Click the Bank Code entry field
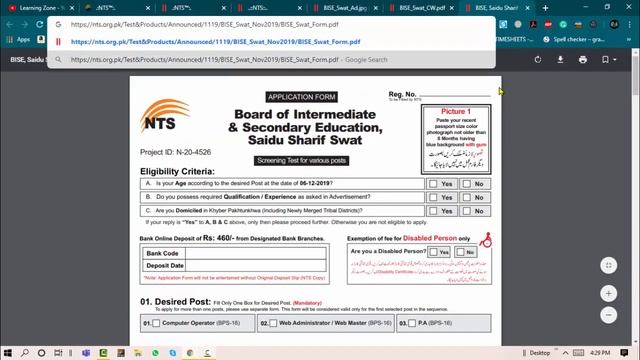Viewport: 640px width, 360px height. click(x=256, y=253)
